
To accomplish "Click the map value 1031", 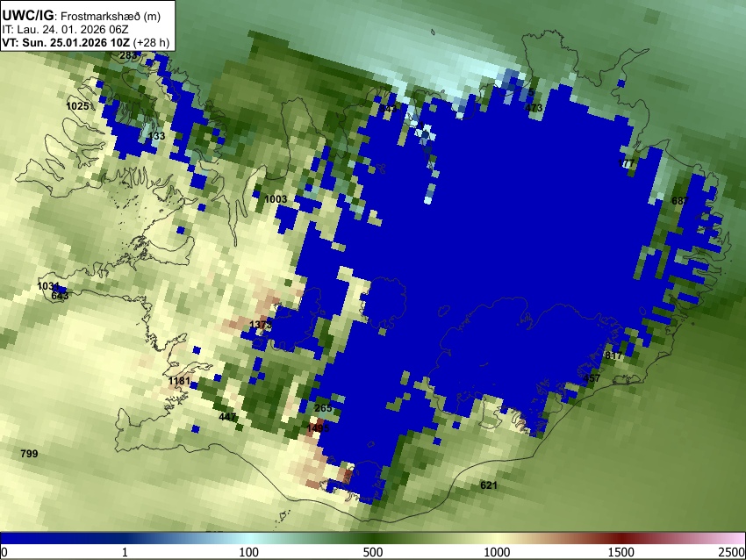I will [x=48, y=286].
